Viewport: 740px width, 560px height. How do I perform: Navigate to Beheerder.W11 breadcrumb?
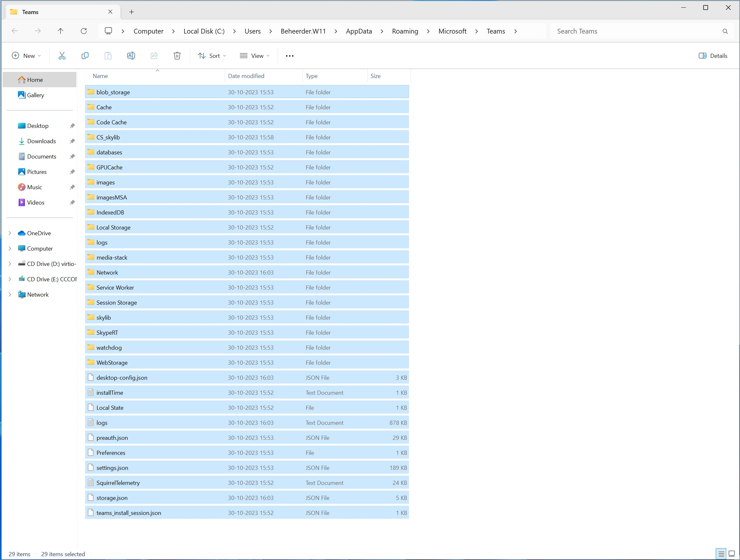click(303, 31)
